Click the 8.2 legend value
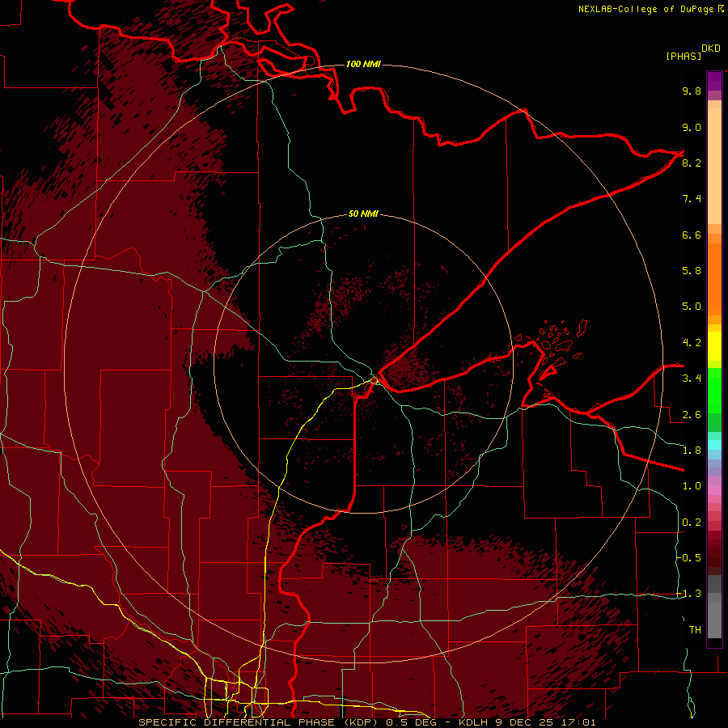728x728 pixels. point(692,163)
